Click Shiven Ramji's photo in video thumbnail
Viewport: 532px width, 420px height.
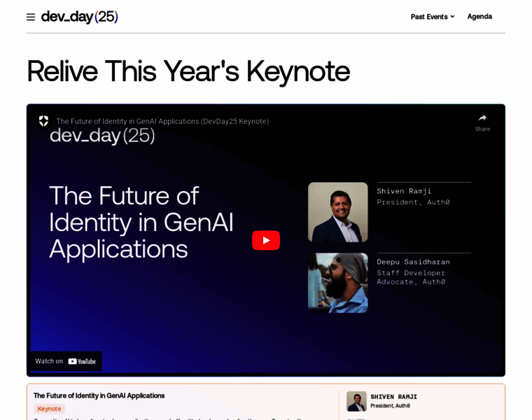tap(337, 212)
